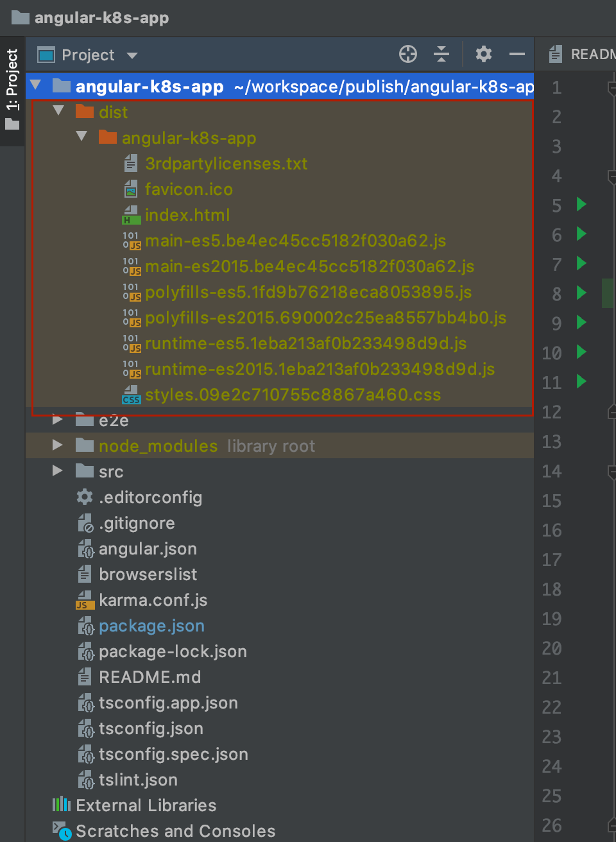Image resolution: width=616 pixels, height=842 pixels.
Task: Click the angular.json file icon
Action: 85,549
